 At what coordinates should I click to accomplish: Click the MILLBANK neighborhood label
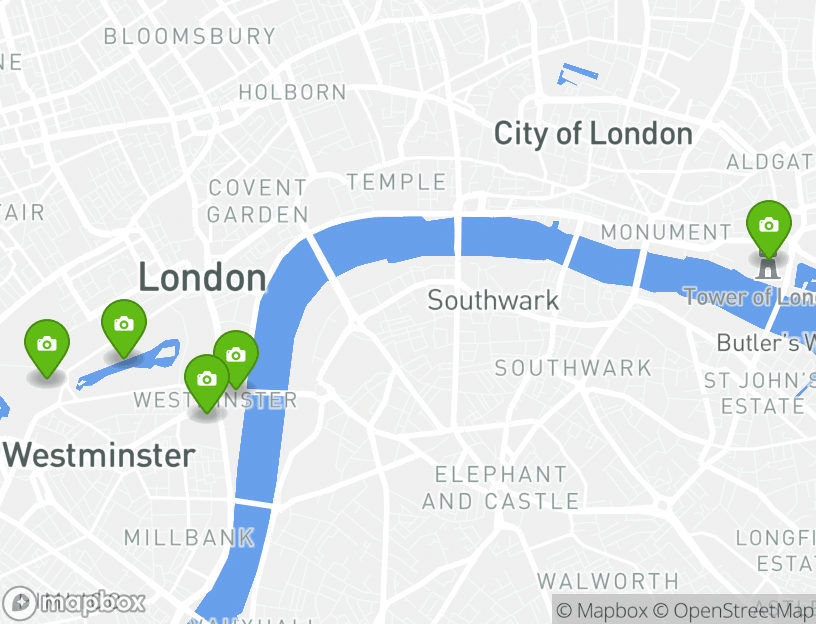189,538
